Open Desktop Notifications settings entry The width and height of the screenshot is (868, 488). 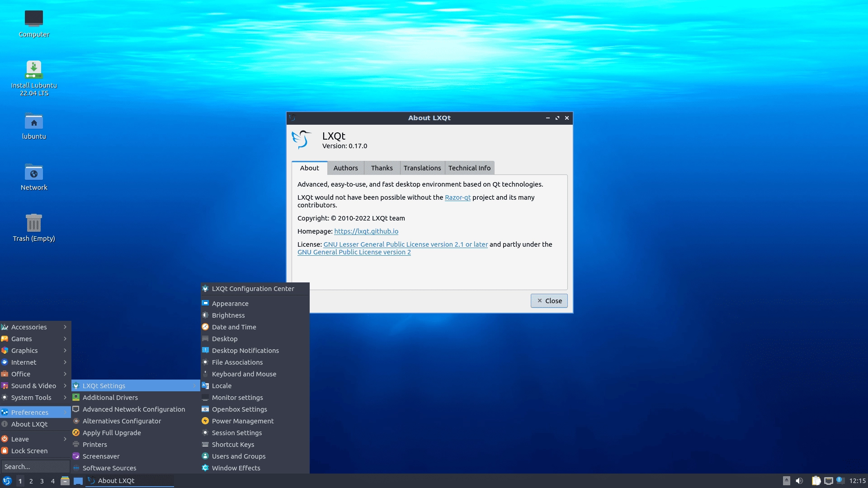[x=255, y=350]
